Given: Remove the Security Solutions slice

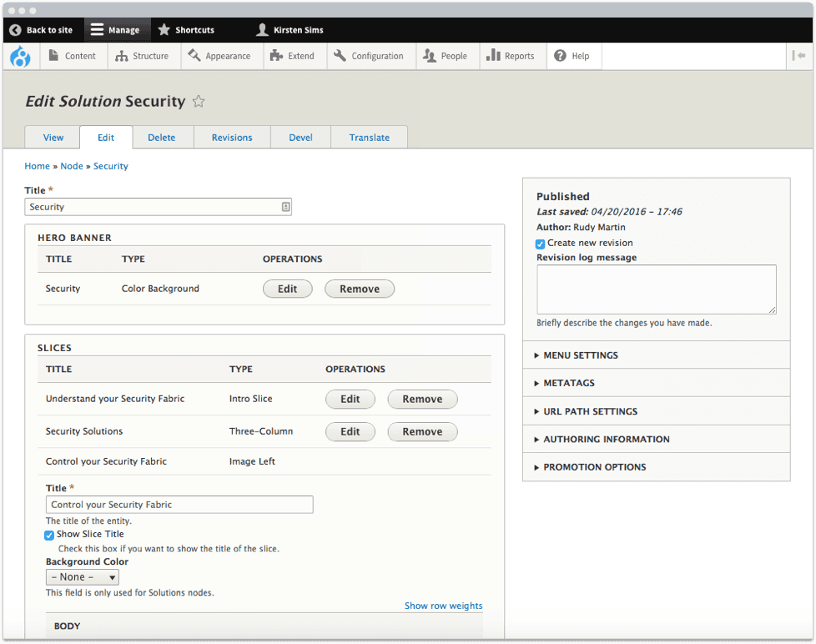Looking at the screenshot, I should tap(422, 432).
